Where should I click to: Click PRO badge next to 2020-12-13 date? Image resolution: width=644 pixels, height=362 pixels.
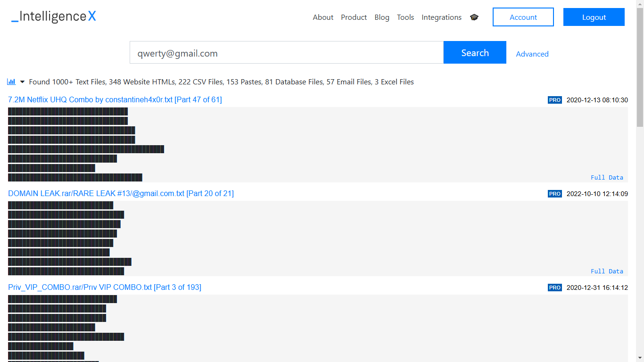(555, 100)
